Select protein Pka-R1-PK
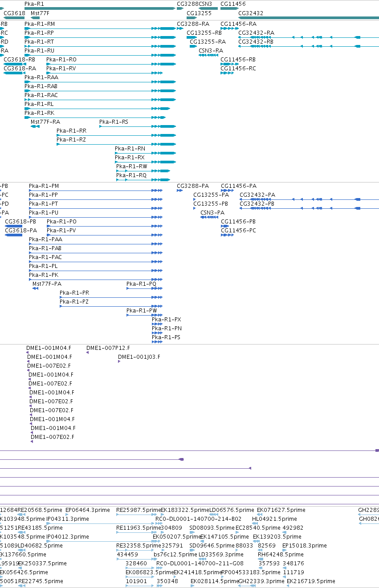379x588 pixels. point(44,275)
